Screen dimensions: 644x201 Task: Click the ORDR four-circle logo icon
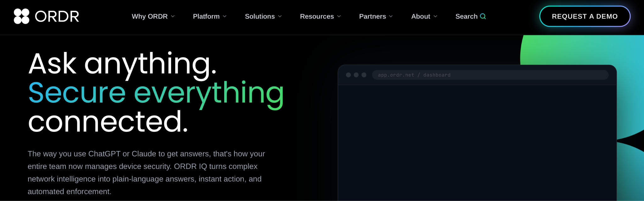[x=21, y=16]
